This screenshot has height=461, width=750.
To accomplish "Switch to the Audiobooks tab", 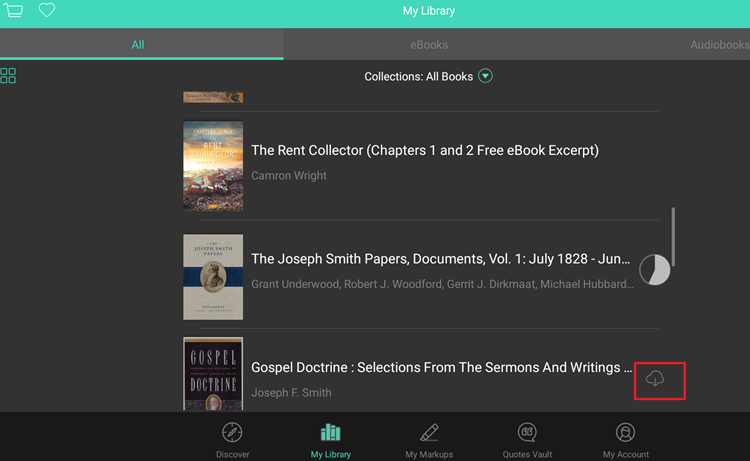I will click(719, 44).
